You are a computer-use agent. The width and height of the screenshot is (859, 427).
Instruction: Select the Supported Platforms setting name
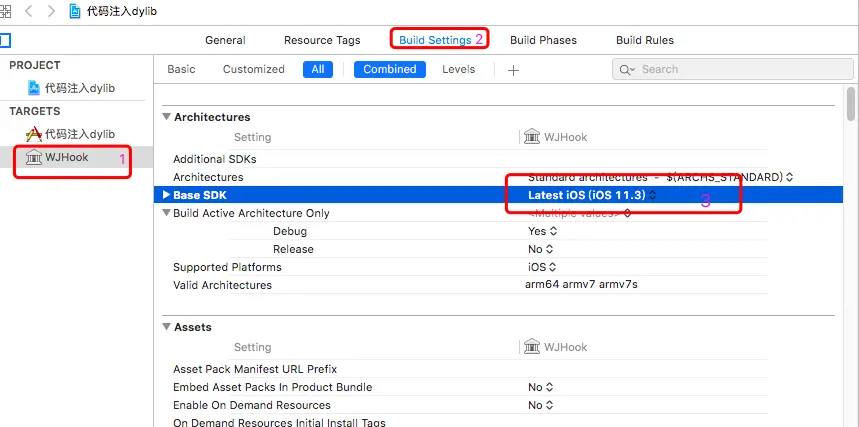pyautogui.click(x=227, y=267)
